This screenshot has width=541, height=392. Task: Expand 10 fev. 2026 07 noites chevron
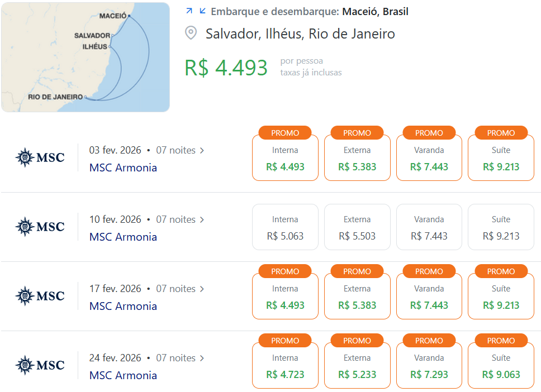pyautogui.click(x=202, y=220)
